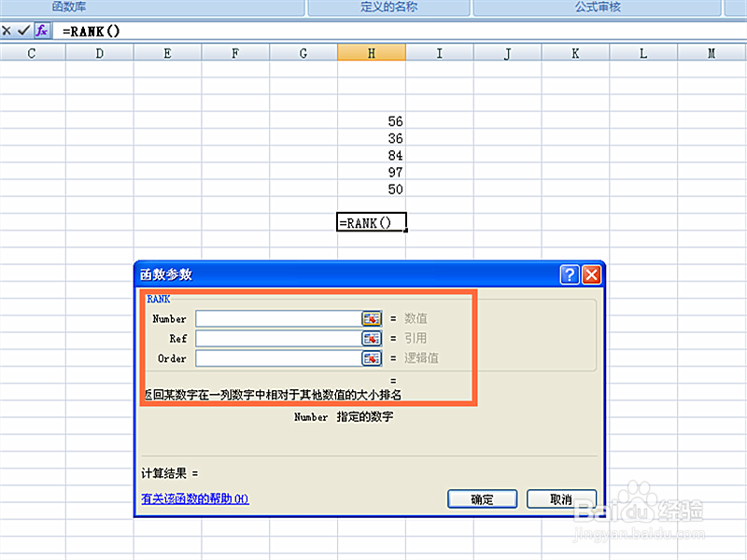Focus the Number input field
Screen dimensions: 747x560
point(278,318)
